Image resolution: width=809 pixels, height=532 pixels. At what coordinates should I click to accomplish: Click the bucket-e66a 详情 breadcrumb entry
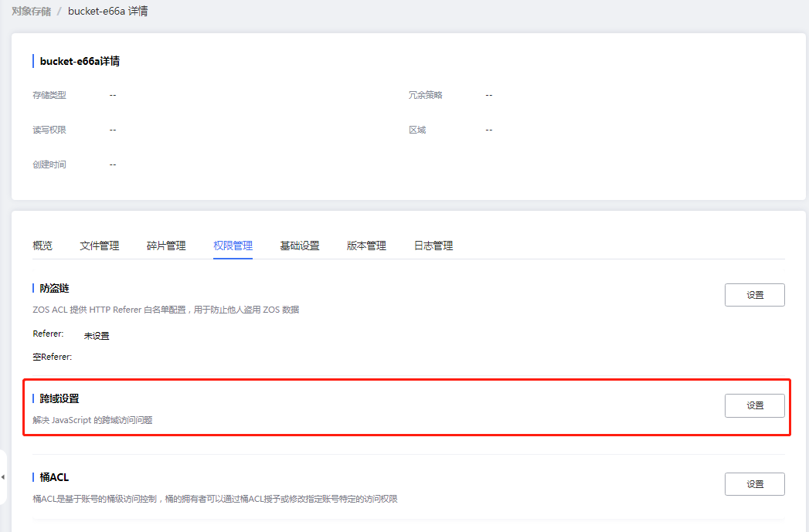pyautogui.click(x=108, y=11)
